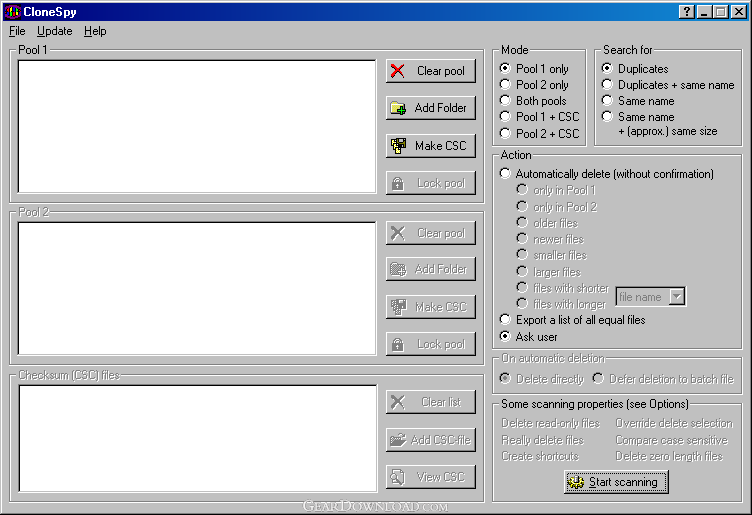Screen dimensions: 752x515
Task: Click the gear icon on Start scanning
Action: 576,482
